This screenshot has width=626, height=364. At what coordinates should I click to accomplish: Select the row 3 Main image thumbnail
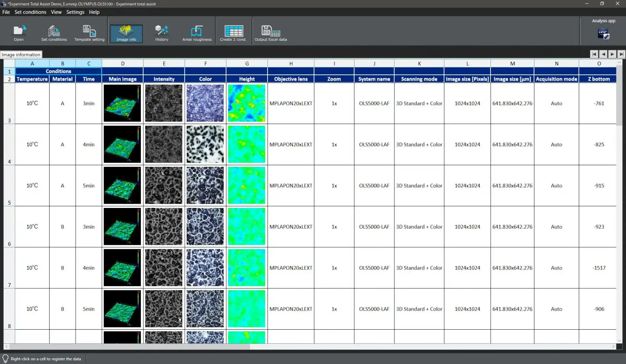(122, 103)
